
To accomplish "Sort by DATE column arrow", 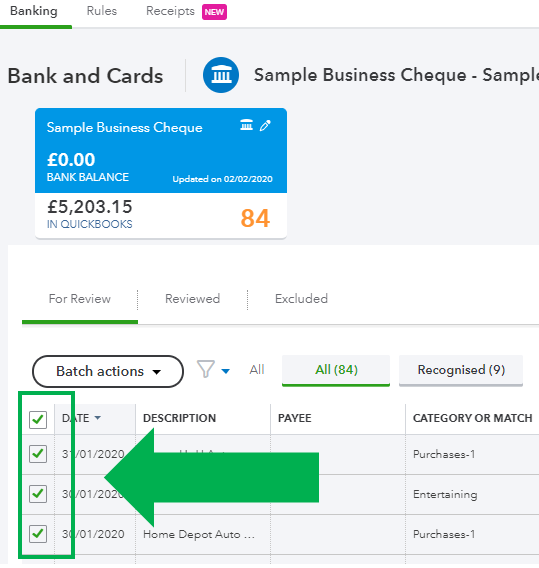I will [97, 418].
